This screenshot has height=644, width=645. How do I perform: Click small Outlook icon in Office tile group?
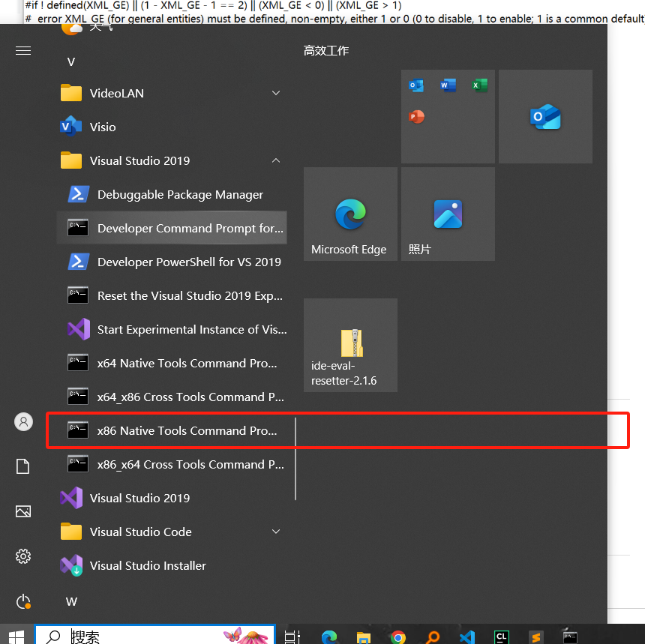416,85
